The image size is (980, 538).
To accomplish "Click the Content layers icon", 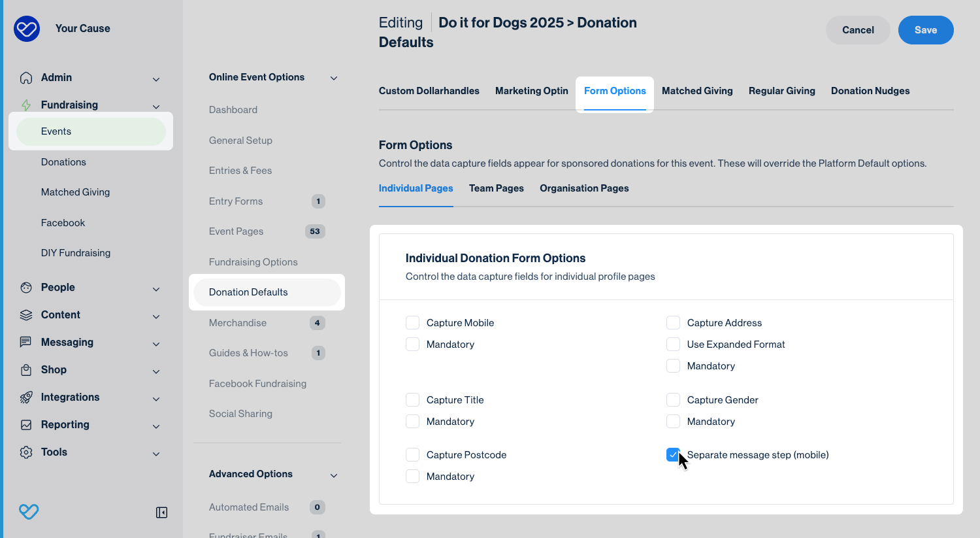I will tap(26, 315).
